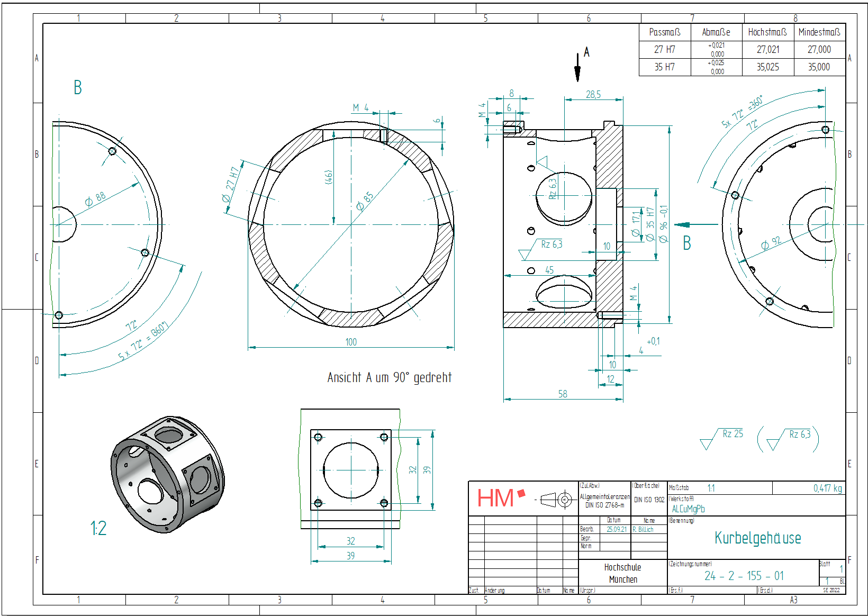Click the drawing number 24 - 2 - 155 - 01
The height and width of the screenshot is (616, 868).
744,576
